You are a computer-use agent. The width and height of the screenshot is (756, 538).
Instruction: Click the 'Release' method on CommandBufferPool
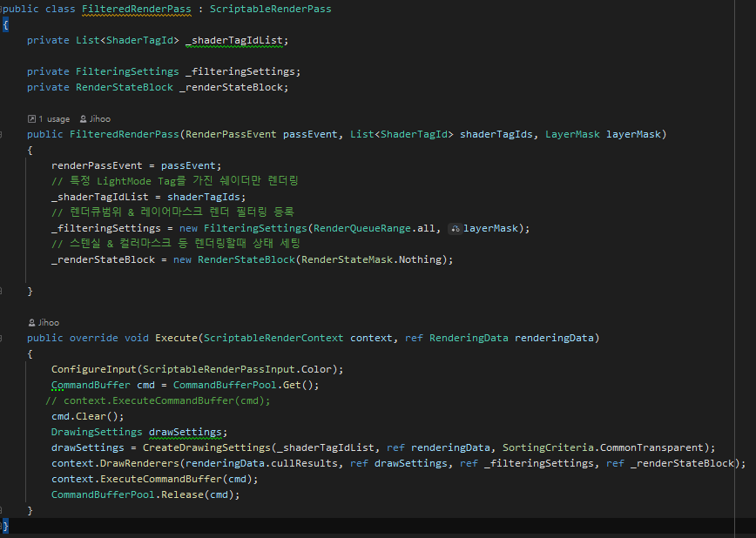pyautogui.click(x=182, y=494)
